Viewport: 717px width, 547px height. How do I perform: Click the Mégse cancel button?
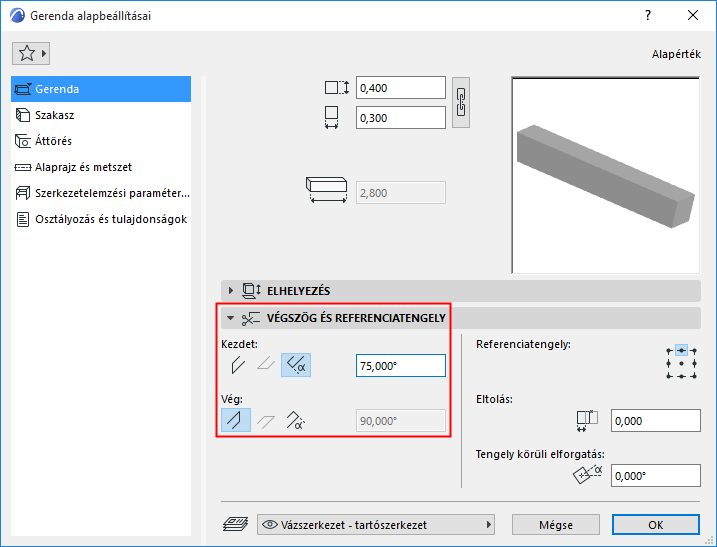[x=556, y=525]
